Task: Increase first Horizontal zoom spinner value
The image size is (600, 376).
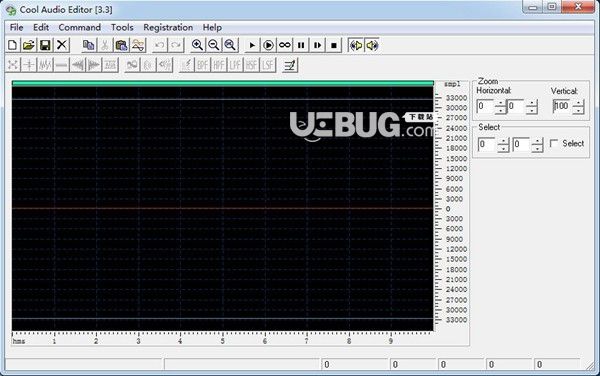Action: click(x=501, y=103)
